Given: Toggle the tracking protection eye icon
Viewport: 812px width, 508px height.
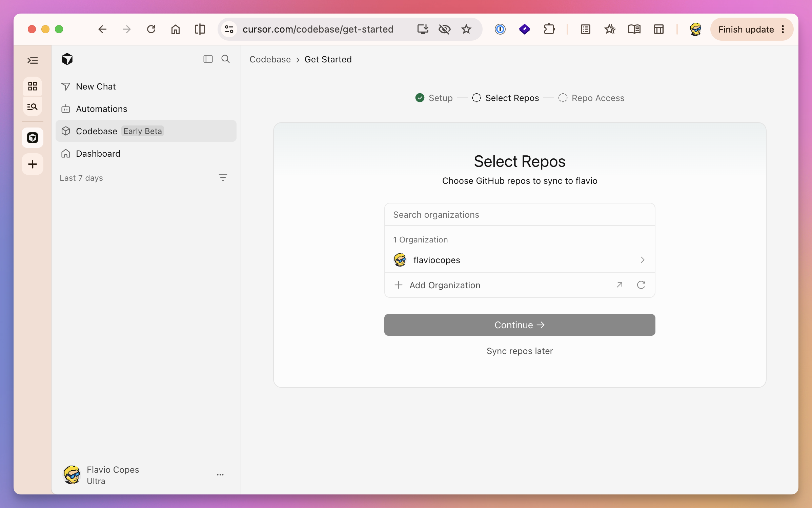Looking at the screenshot, I should tap(444, 29).
